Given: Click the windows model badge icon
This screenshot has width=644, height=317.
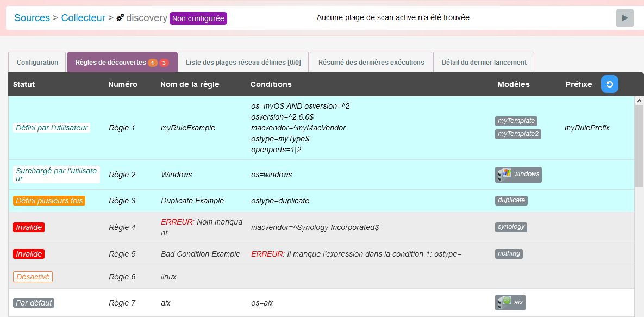Looking at the screenshot, I should [x=504, y=174].
